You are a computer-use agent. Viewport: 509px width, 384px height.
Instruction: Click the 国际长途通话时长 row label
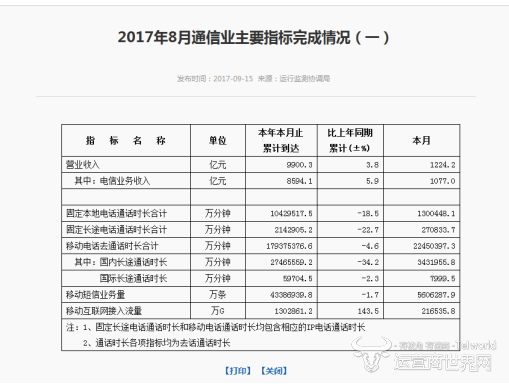tap(133, 278)
